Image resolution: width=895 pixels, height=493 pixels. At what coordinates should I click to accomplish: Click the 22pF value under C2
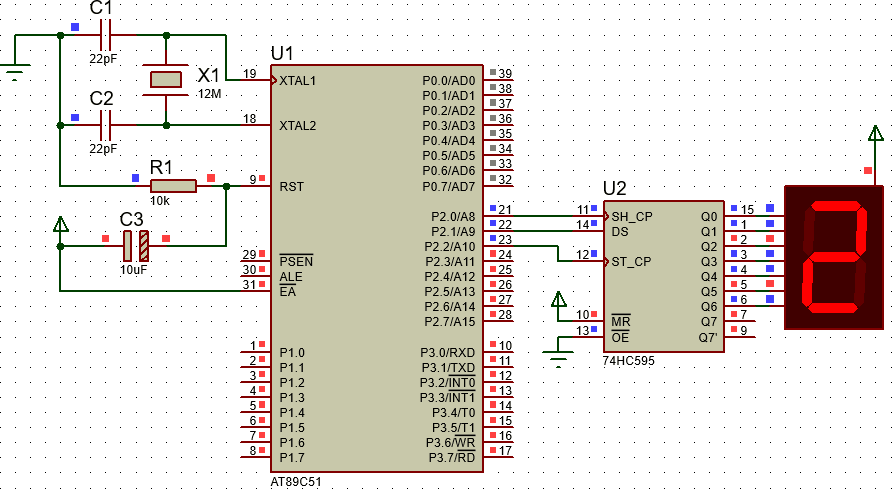pos(103,149)
